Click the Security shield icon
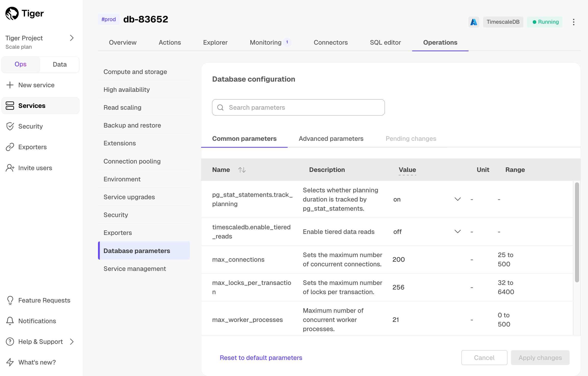588x376 pixels. (10, 126)
